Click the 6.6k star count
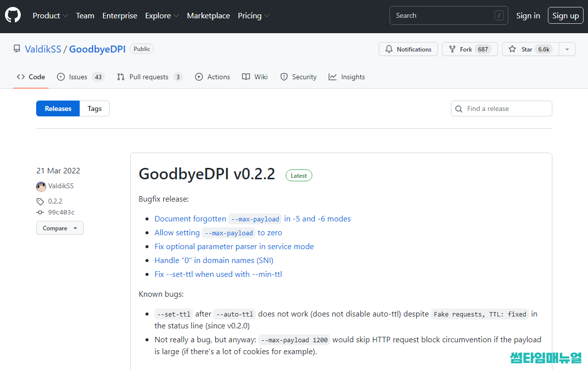The image size is (588, 370). point(544,49)
